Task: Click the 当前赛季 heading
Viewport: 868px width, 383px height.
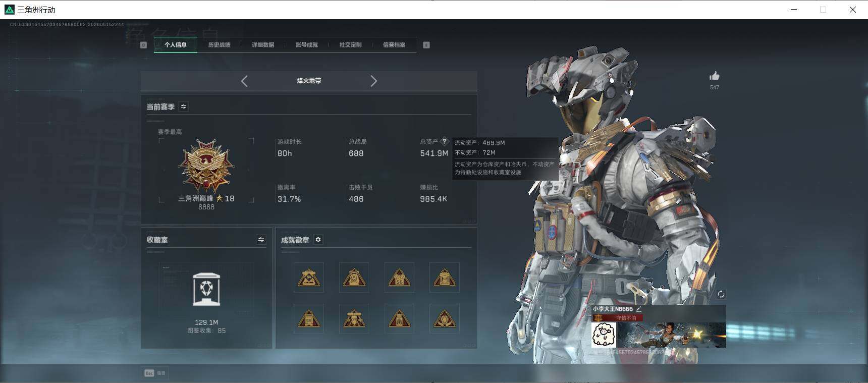Action: 160,107
